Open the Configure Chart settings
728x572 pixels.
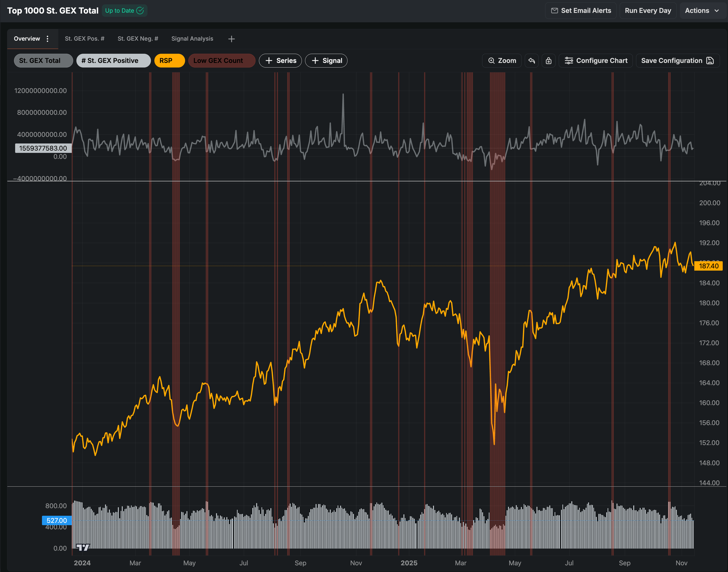596,61
